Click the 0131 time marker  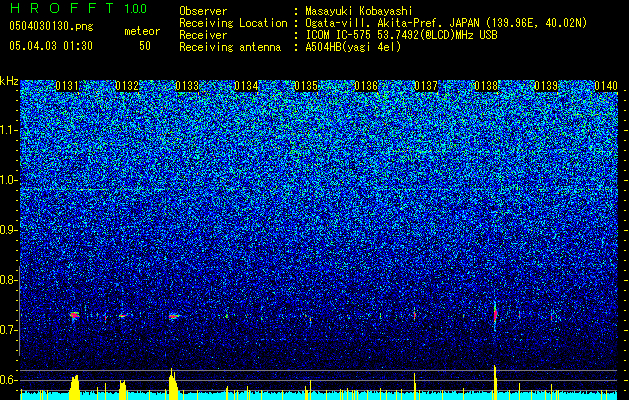click(67, 86)
